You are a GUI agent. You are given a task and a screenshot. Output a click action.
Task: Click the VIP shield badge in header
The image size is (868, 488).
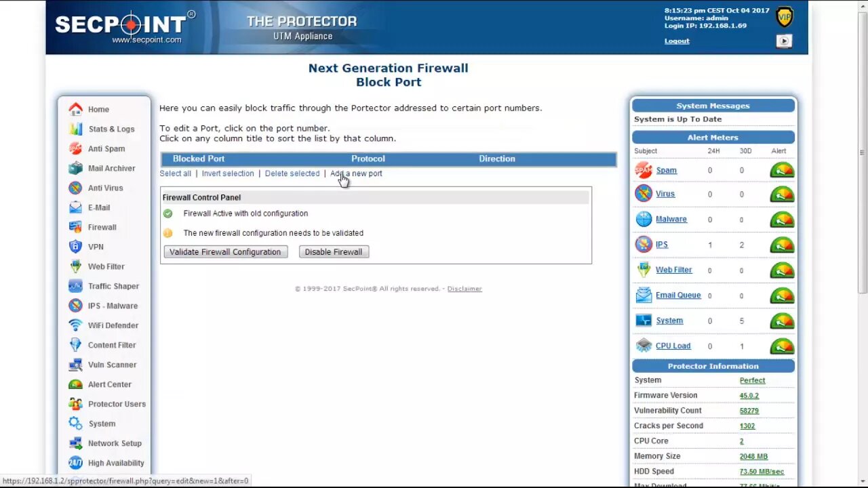tap(784, 17)
